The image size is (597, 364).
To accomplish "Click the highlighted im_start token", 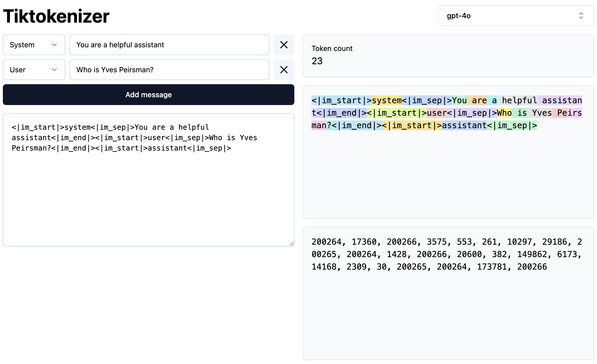I will coord(341,100).
